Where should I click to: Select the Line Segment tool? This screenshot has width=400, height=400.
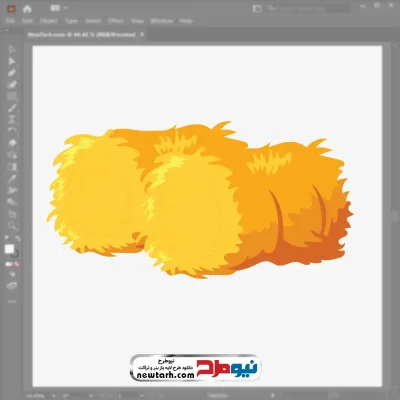pos(12,108)
